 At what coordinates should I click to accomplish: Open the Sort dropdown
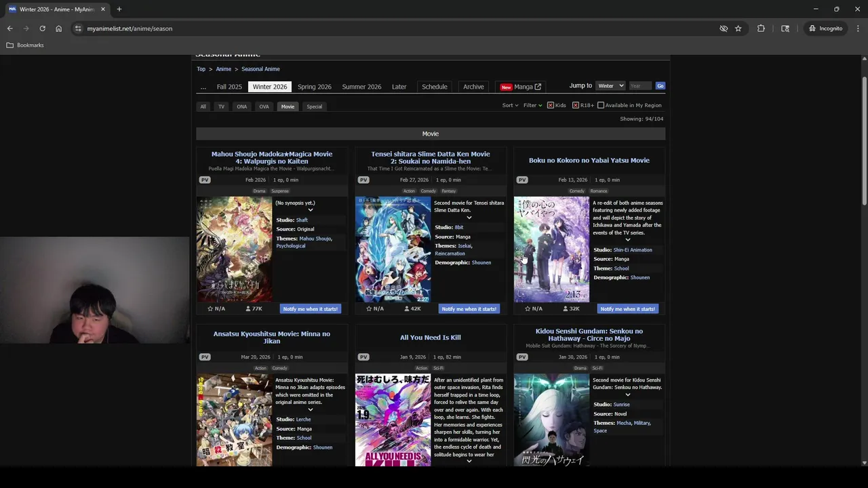click(x=510, y=105)
